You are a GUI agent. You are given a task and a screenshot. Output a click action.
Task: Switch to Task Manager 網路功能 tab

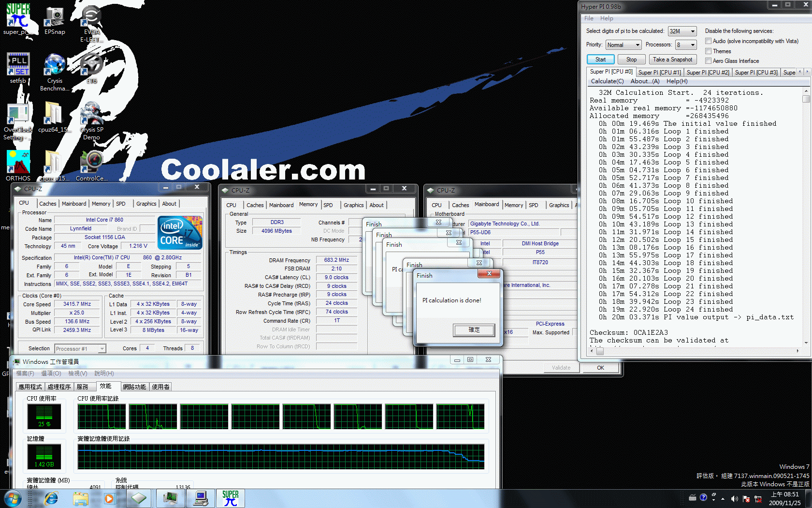tap(134, 387)
